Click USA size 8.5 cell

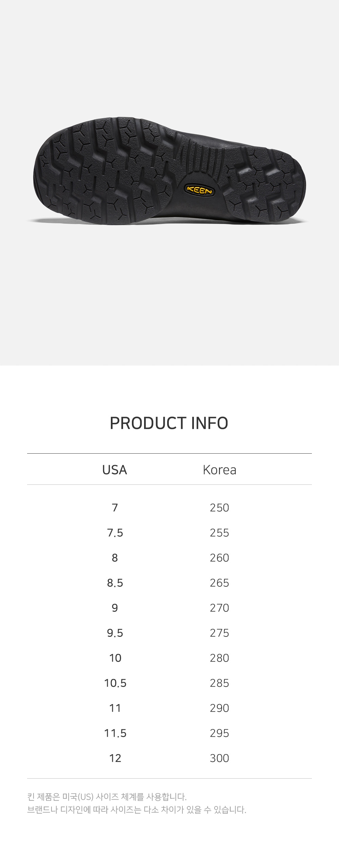[x=115, y=583]
